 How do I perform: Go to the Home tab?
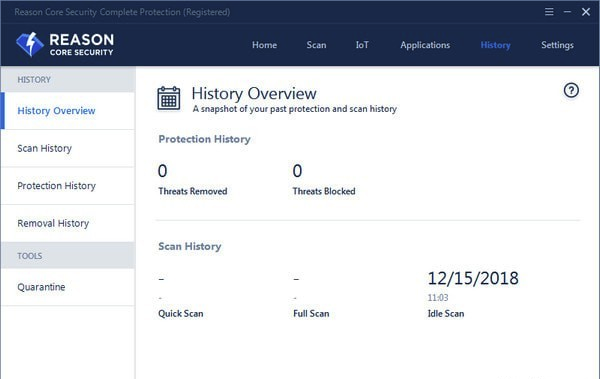click(264, 45)
